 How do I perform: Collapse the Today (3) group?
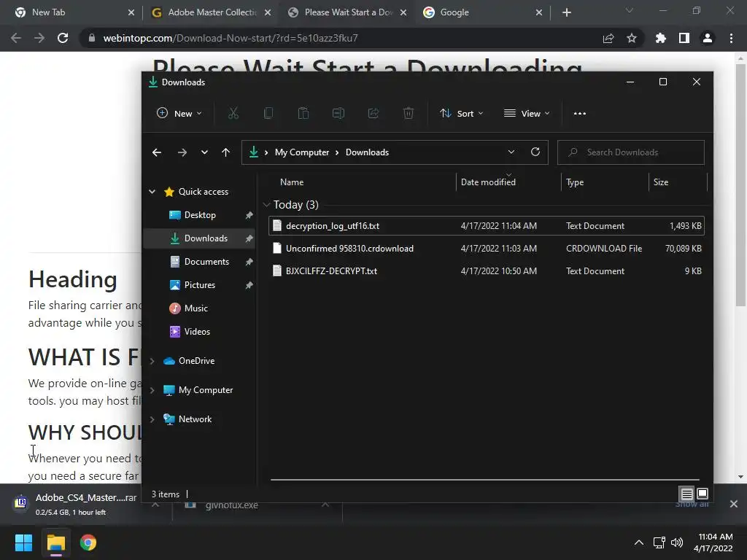tap(266, 205)
